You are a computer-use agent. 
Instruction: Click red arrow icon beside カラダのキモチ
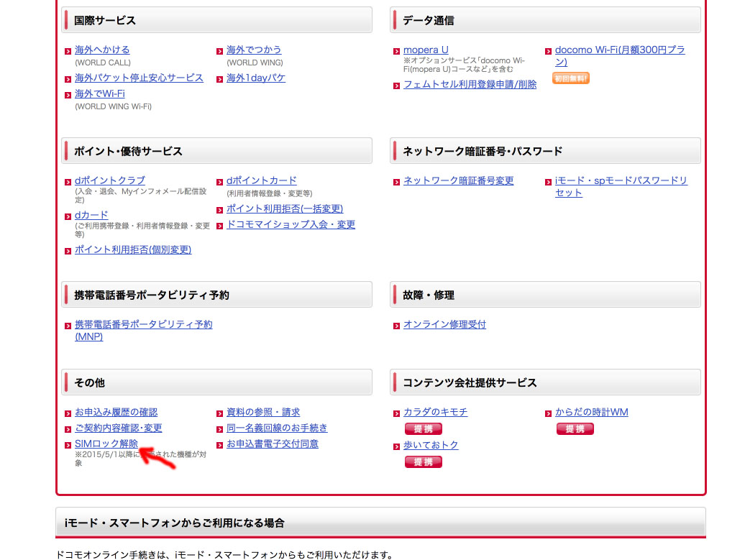coord(397,413)
